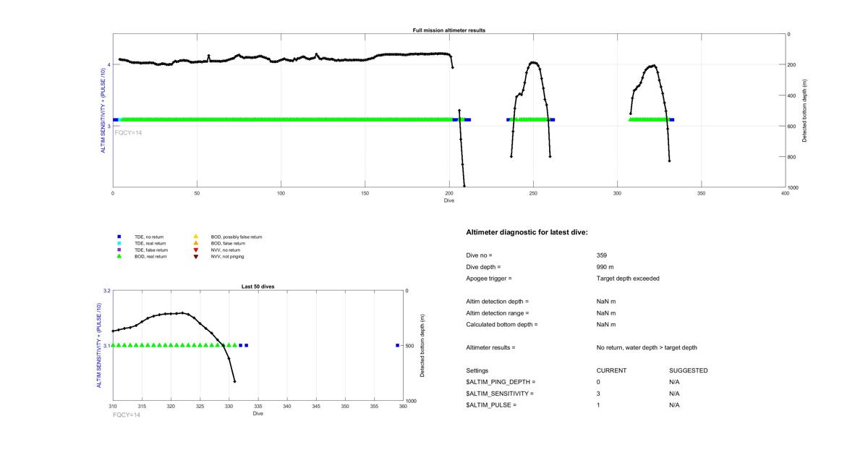This screenshot has width=868, height=450.
Task: Click the blue square legend marker for TDE, no return
Action: [119, 237]
